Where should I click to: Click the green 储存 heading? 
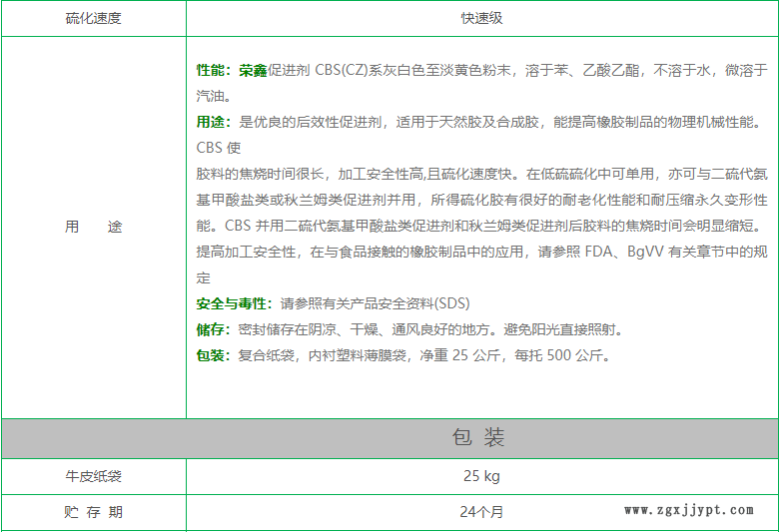212,329
